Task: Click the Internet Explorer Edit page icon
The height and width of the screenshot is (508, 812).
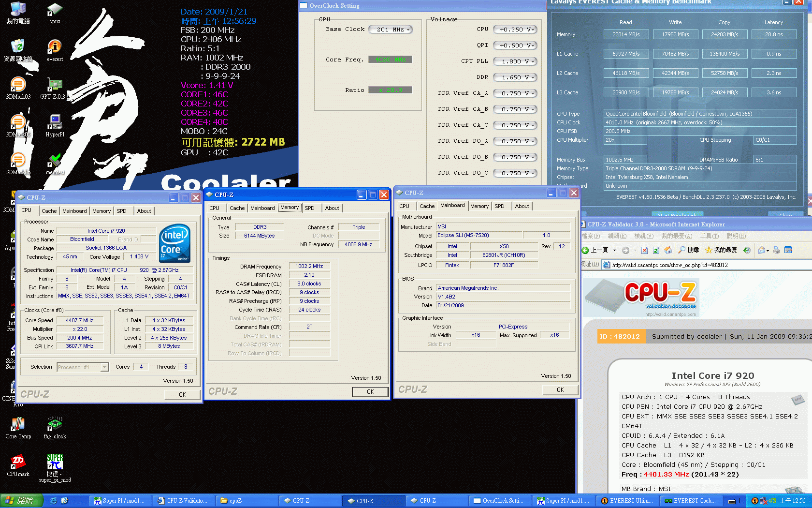Action: click(788, 250)
